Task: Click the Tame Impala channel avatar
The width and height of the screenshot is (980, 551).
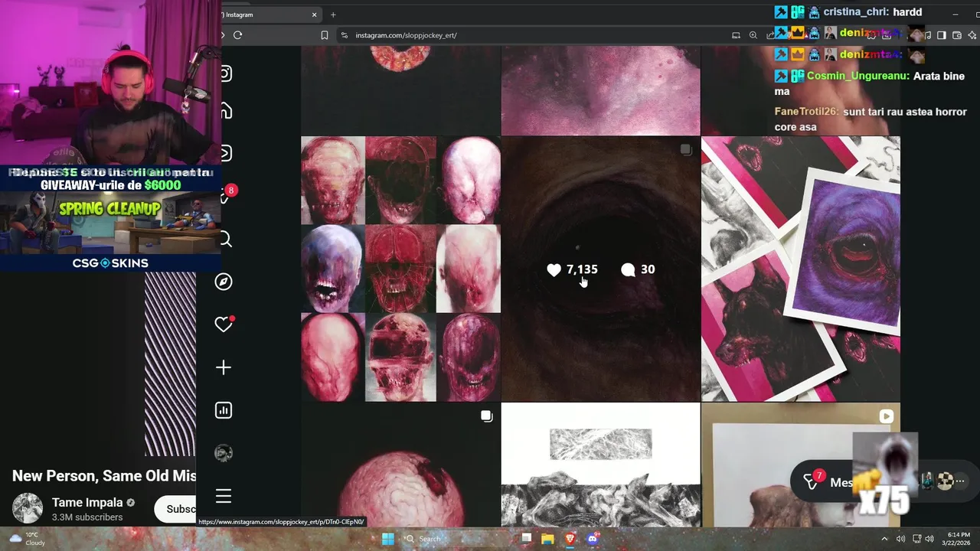Action: [x=28, y=509]
